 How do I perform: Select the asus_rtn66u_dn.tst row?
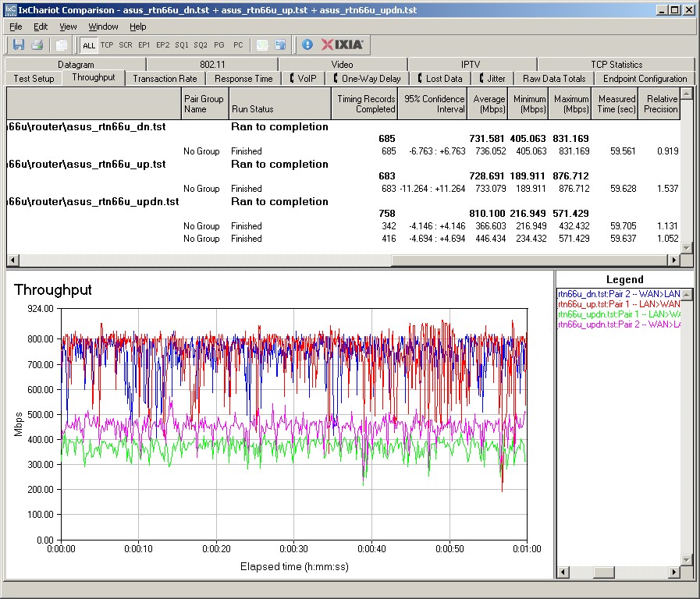point(343,127)
